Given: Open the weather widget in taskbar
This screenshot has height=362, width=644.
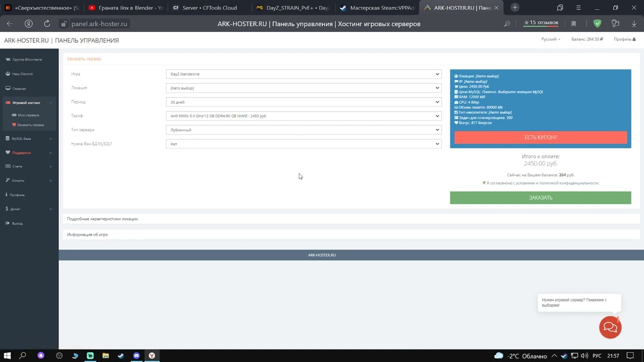Looking at the screenshot, I should 520,356.
